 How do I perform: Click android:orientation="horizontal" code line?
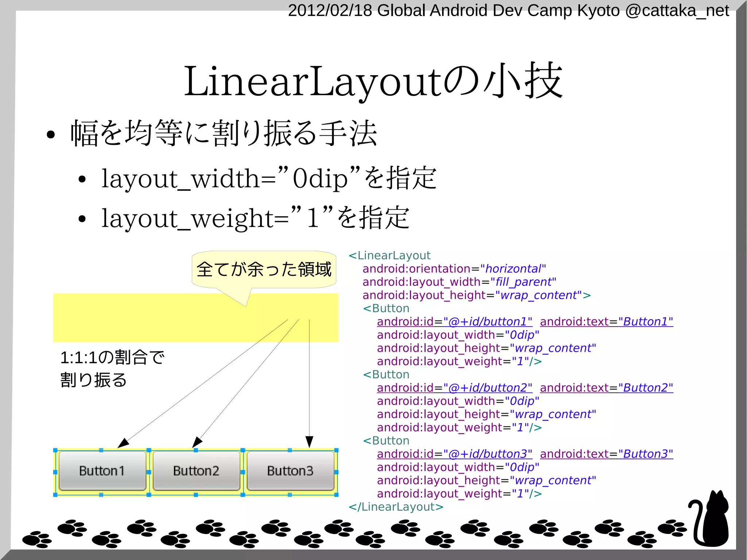454,269
